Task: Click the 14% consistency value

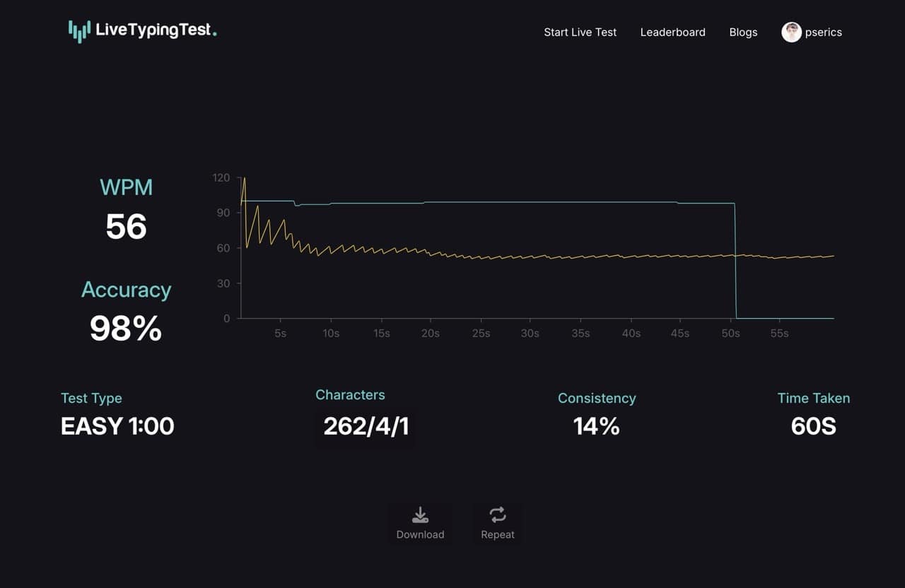Action: 597,426
